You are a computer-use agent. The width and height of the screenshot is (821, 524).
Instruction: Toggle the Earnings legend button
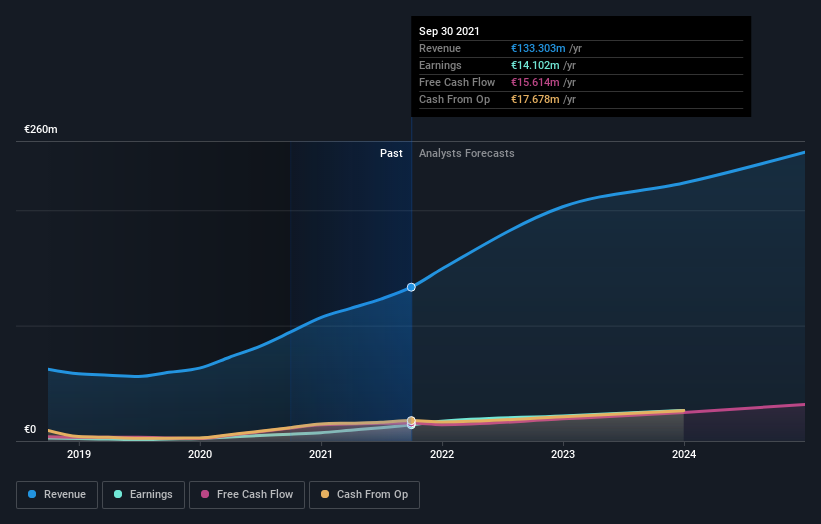(143, 495)
